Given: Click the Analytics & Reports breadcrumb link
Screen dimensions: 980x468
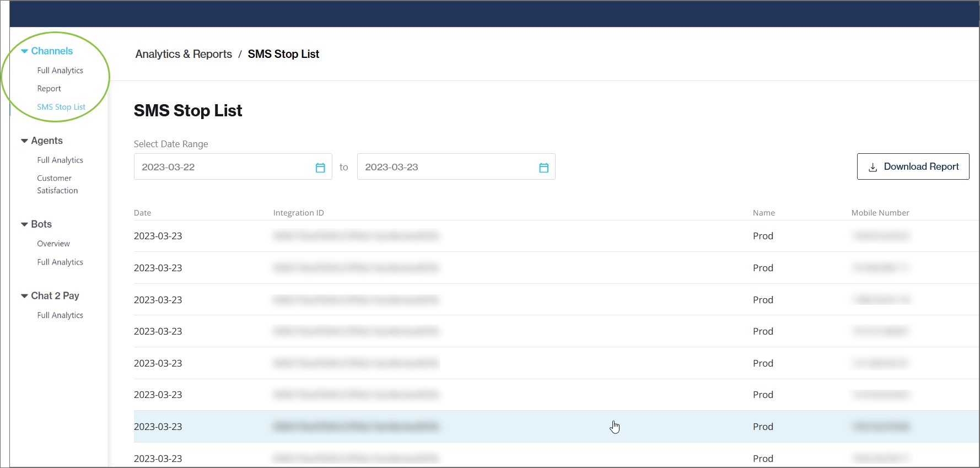Looking at the screenshot, I should coord(184,54).
